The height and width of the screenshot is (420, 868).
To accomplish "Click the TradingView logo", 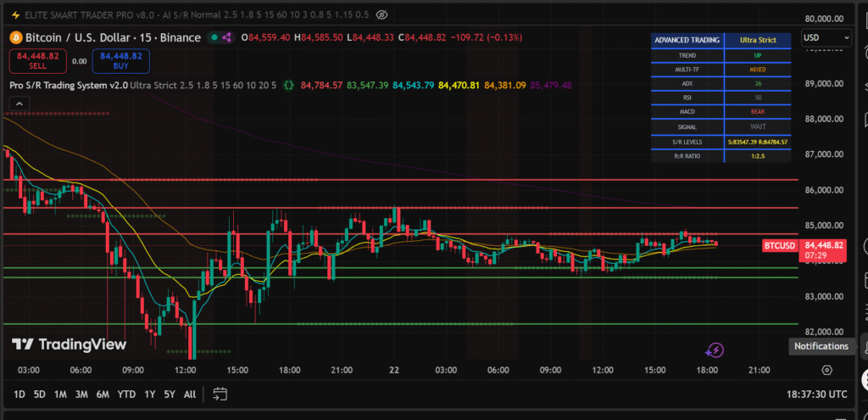I will point(70,344).
